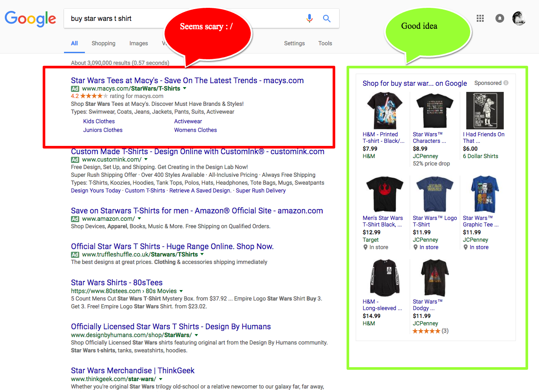The image size is (539, 392).
Task: Click the Google logo
Action: (x=30, y=19)
